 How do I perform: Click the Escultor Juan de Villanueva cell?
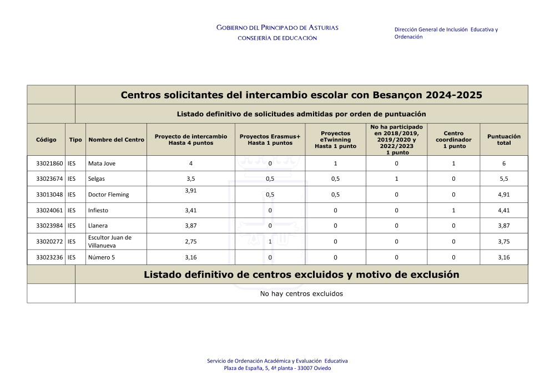click(109, 242)
